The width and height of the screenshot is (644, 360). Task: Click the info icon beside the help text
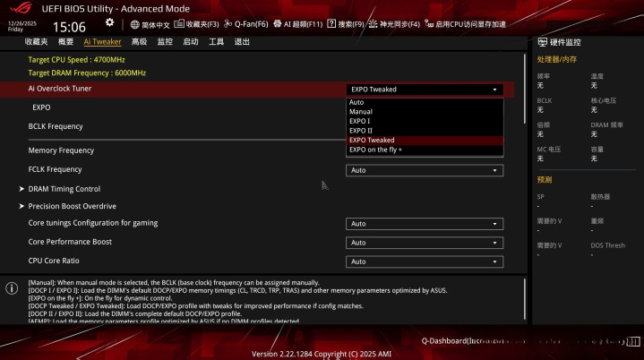tap(12, 288)
